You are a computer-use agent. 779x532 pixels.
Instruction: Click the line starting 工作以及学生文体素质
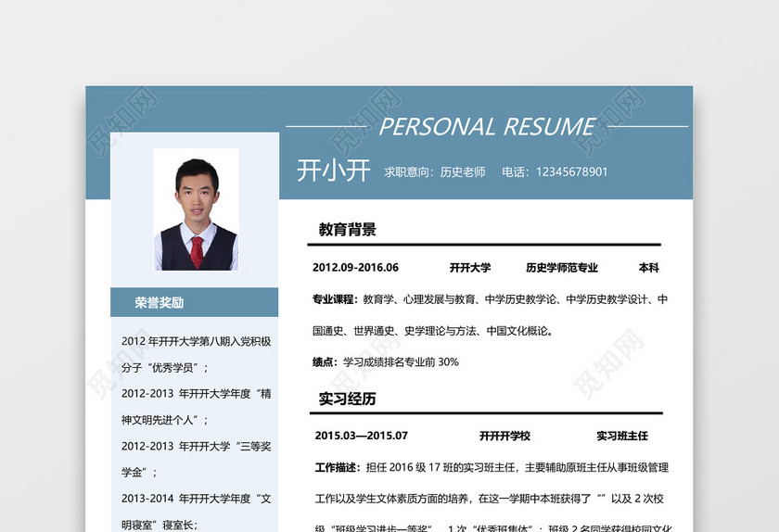tap(490, 499)
